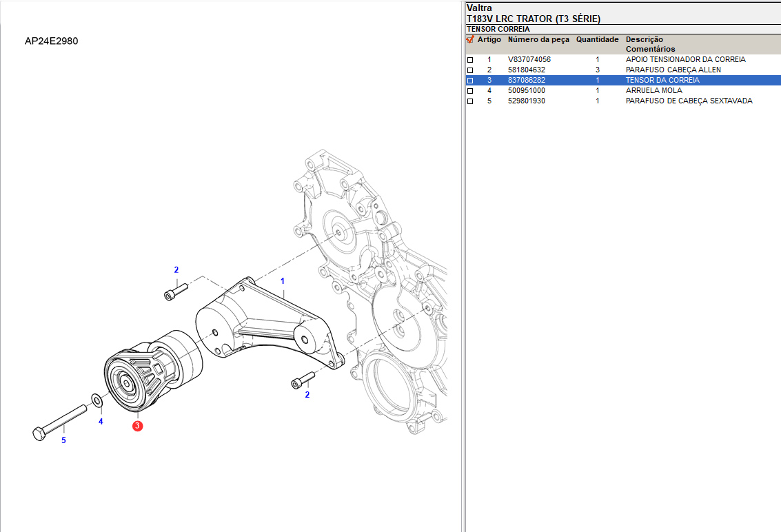Tick the checkbox for PARAFUSO CABEÇA ALLEN
Image resolution: width=781 pixels, height=532 pixels.
pyautogui.click(x=470, y=70)
